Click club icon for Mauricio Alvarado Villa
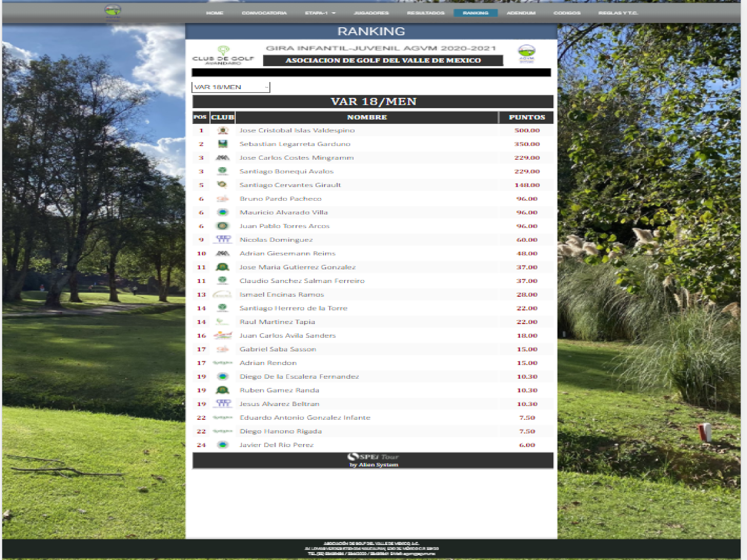Viewport: 747px width, 560px height. [x=222, y=212]
